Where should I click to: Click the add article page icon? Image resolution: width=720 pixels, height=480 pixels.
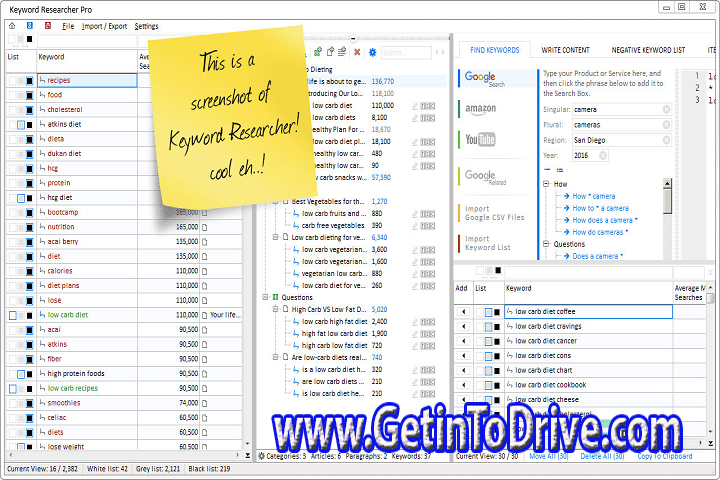tap(330, 52)
